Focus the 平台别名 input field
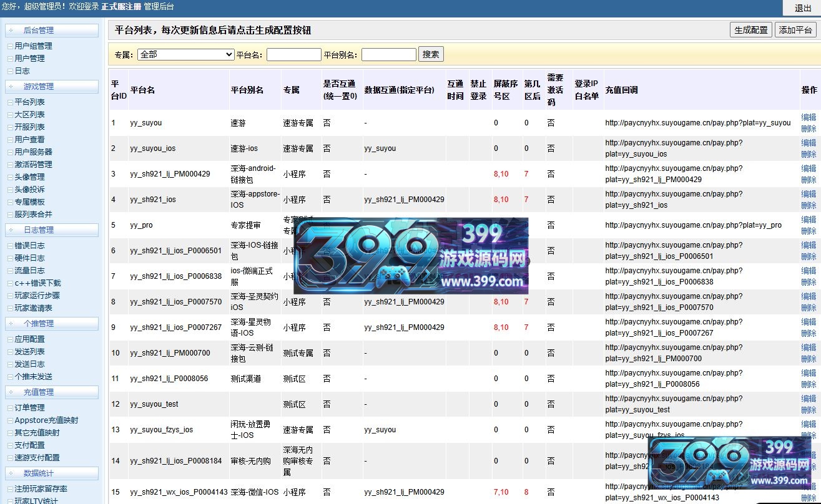821x504 pixels. pos(388,55)
